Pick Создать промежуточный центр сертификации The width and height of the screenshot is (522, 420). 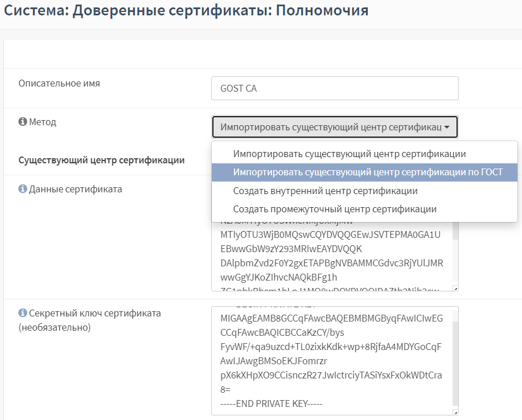(335, 209)
